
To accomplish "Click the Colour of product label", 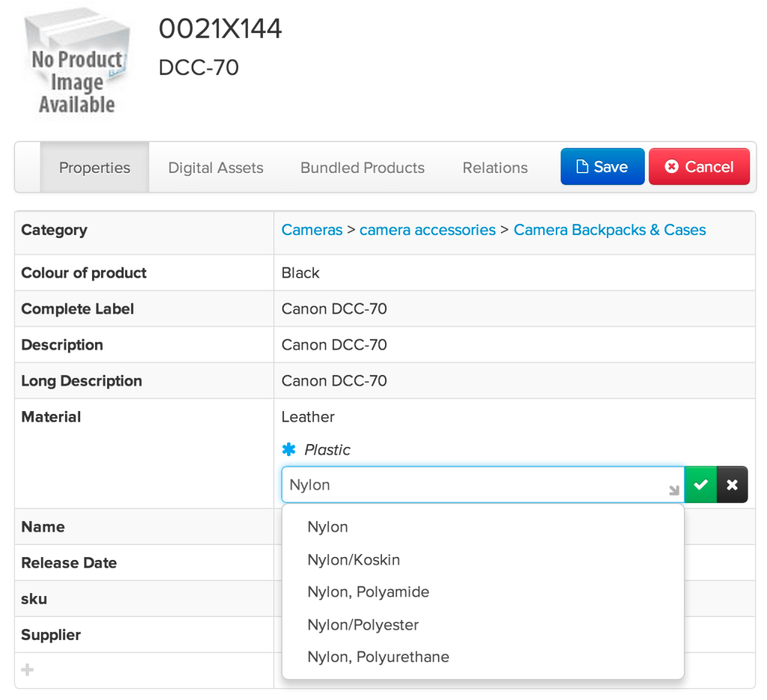I will pos(84,273).
